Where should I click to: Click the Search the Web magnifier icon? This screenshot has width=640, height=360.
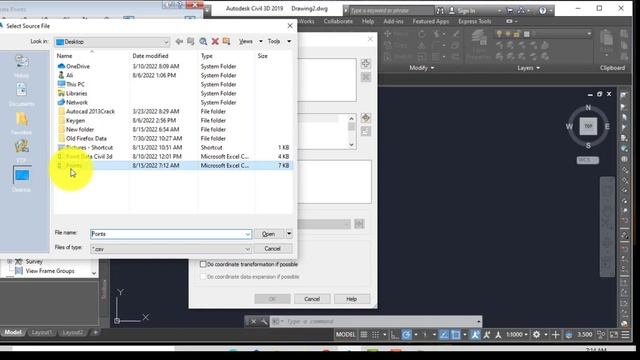(203, 41)
